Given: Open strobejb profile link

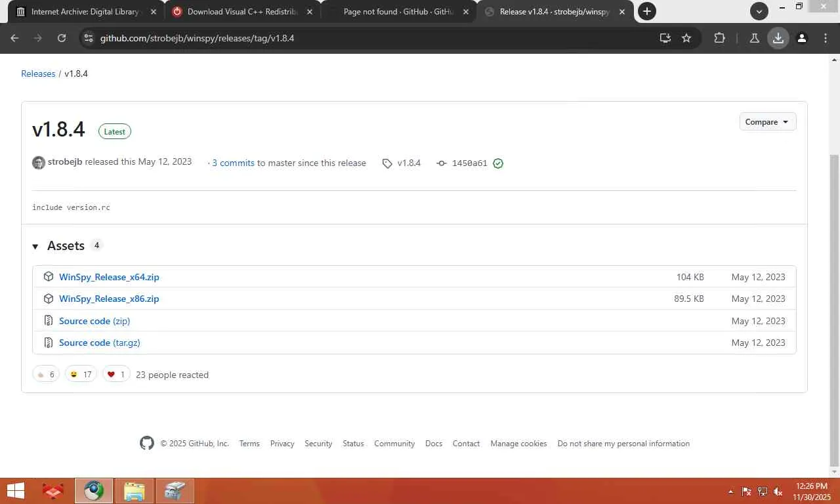Looking at the screenshot, I should click(65, 161).
